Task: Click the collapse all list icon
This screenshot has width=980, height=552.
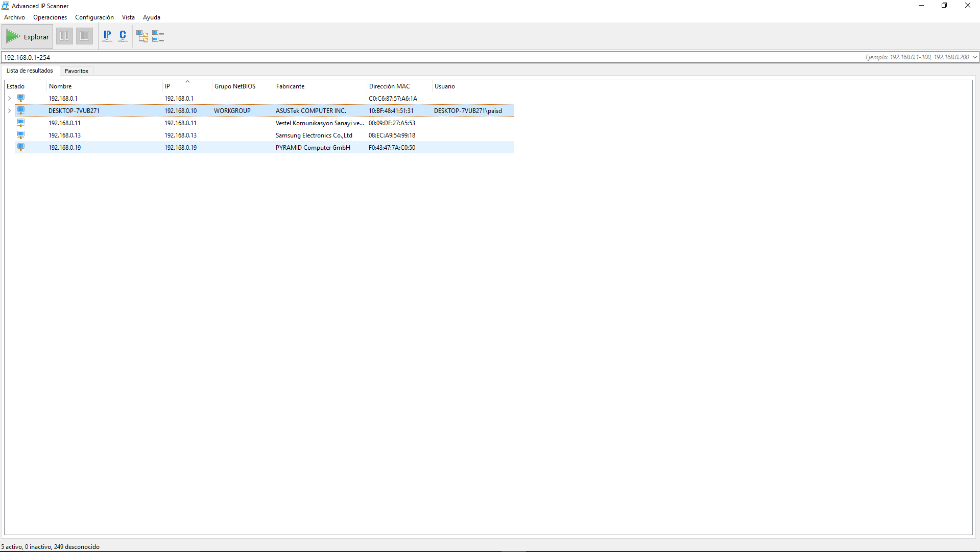Action: 158,36
